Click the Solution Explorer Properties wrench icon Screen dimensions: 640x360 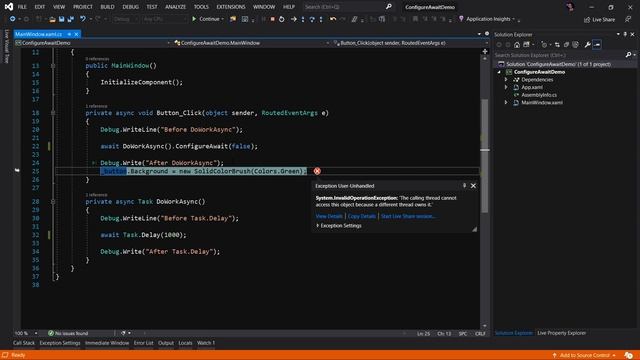(x=587, y=45)
